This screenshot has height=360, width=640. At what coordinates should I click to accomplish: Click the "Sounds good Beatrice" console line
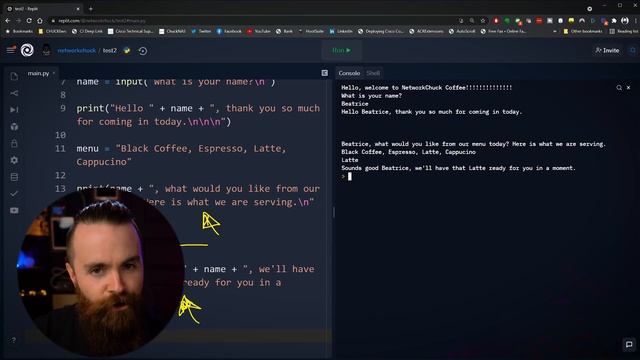tap(458, 168)
